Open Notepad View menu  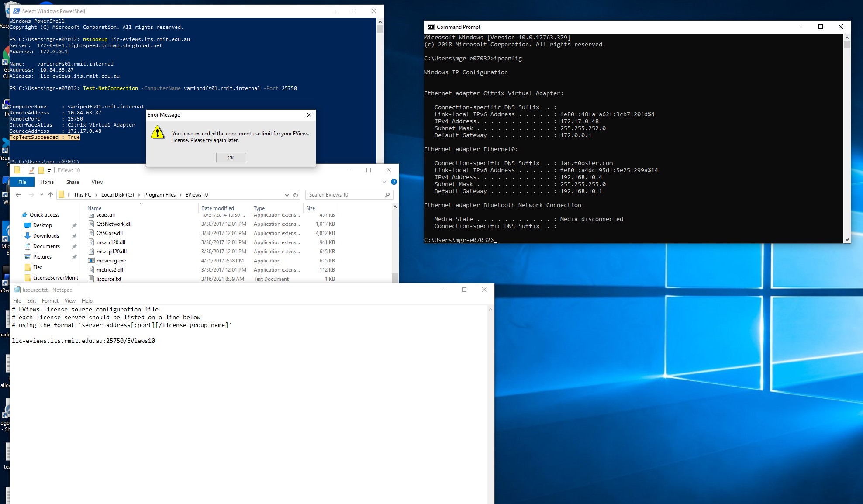click(70, 301)
